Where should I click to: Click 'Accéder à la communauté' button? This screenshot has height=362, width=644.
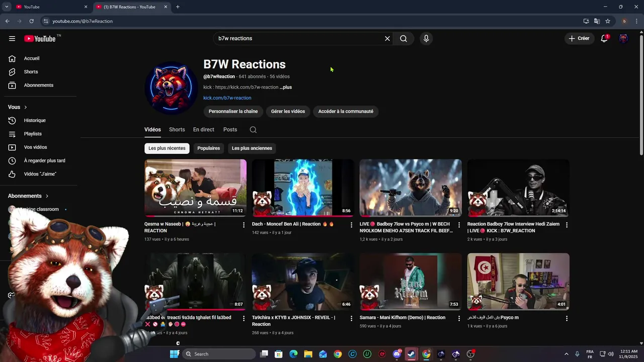point(346,112)
